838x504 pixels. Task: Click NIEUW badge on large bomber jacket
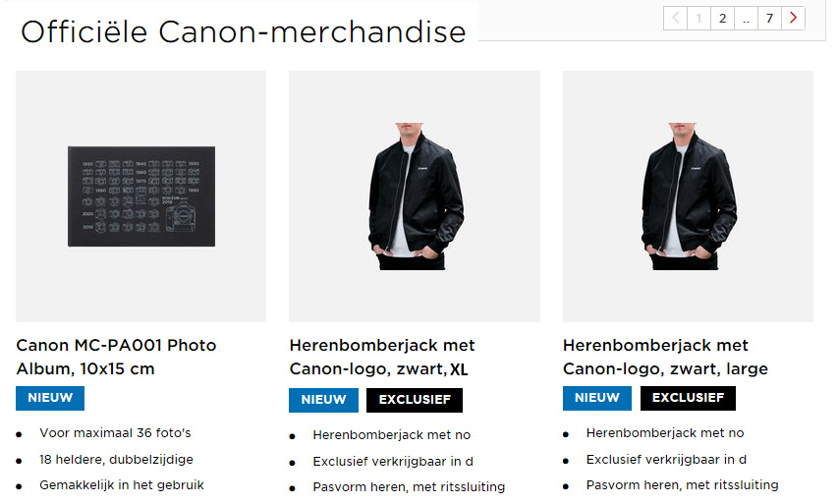(x=597, y=398)
